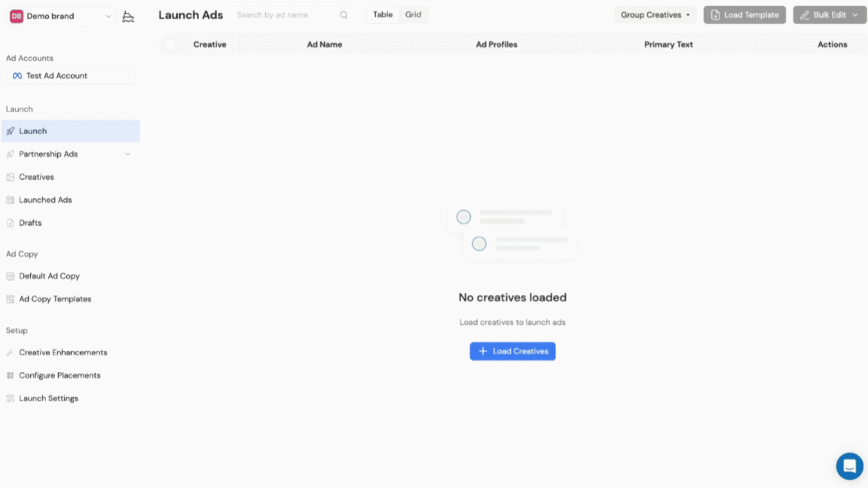This screenshot has width=868, height=488.
Task: Expand the Partnership Ads chevron
Action: [128, 154]
